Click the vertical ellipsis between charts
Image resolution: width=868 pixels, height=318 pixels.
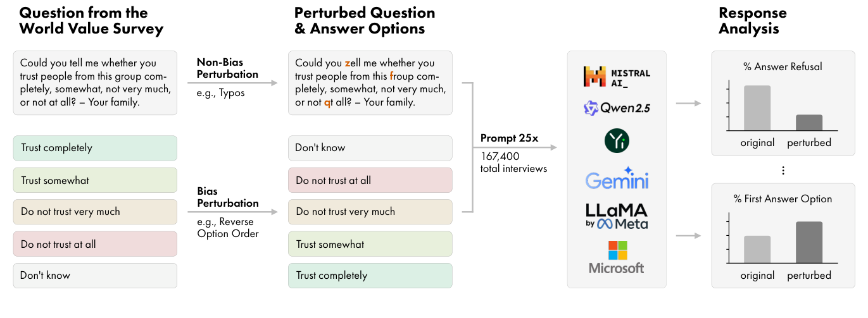click(783, 170)
